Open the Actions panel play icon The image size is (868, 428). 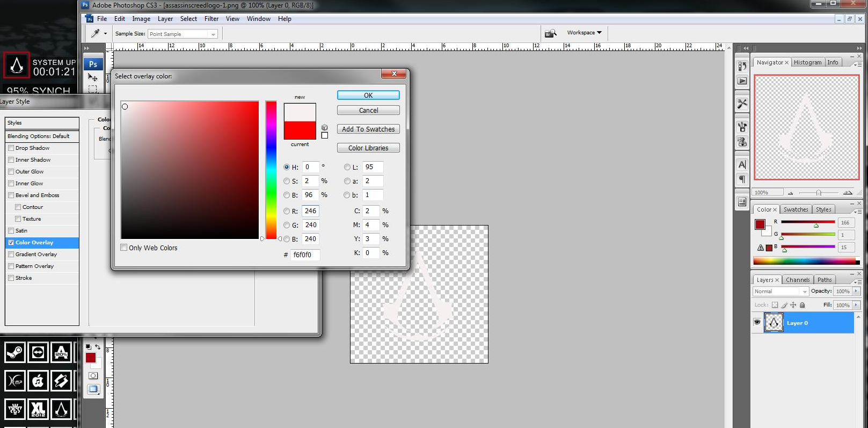coord(742,81)
